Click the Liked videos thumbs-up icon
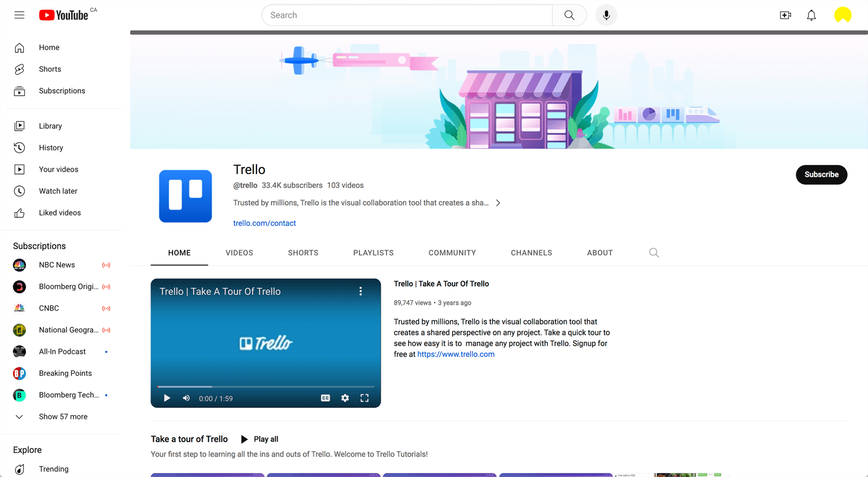Image resolution: width=868 pixels, height=477 pixels. (20, 213)
